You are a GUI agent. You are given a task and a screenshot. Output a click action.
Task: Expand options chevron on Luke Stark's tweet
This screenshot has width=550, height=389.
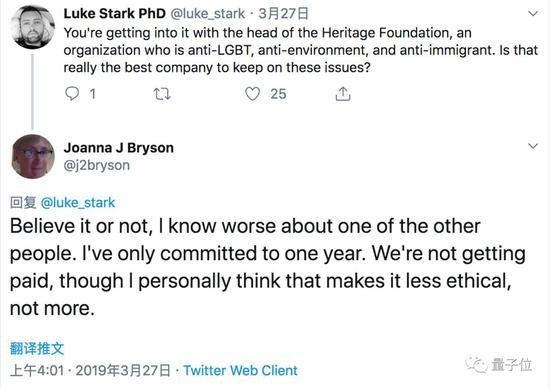click(533, 14)
